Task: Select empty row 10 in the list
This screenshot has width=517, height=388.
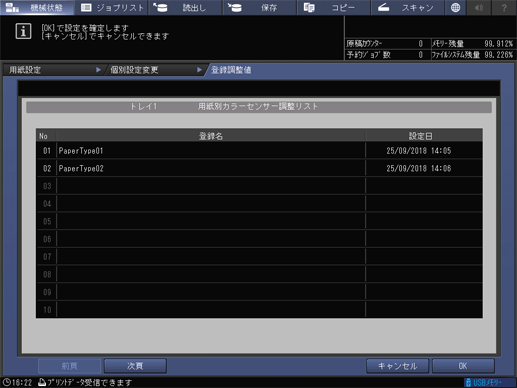Action: click(259, 310)
